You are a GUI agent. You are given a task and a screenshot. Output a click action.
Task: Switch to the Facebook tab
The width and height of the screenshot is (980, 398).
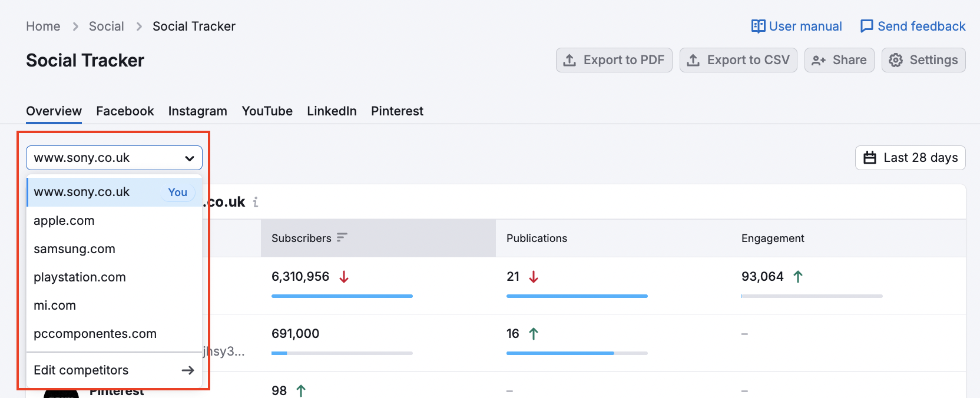tap(125, 111)
